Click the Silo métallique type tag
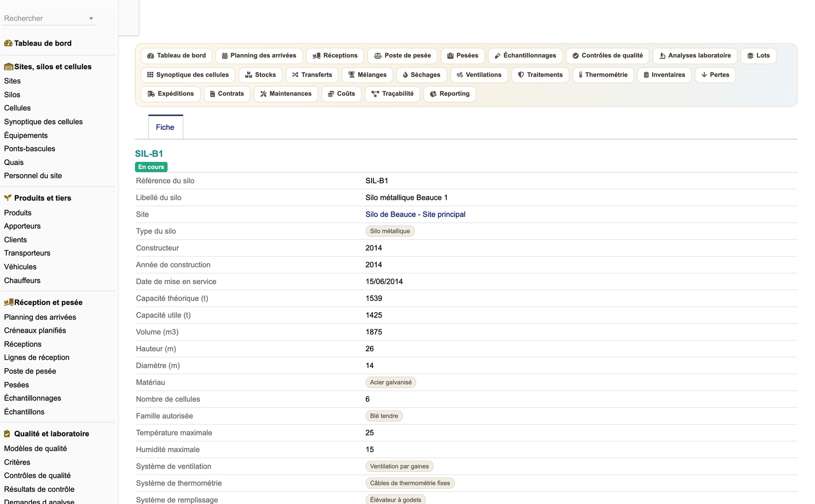The height and width of the screenshot is (504, 815). click(390, 231)
